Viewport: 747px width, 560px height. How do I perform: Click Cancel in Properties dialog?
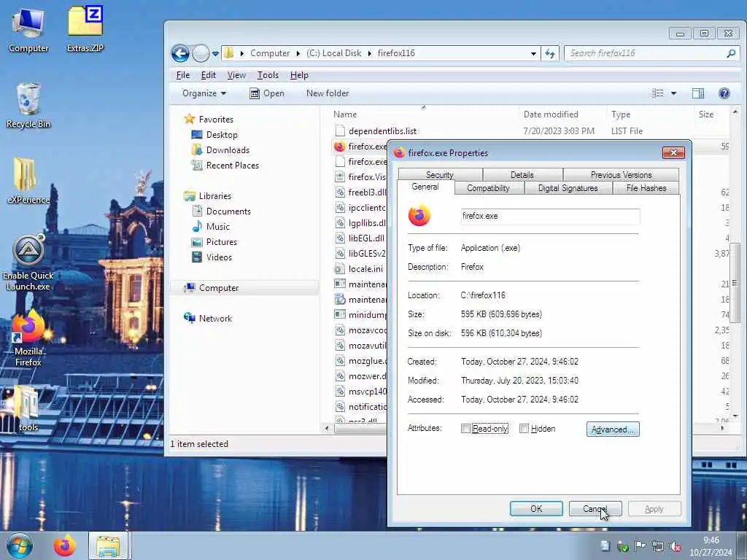[x=595, y=508]
